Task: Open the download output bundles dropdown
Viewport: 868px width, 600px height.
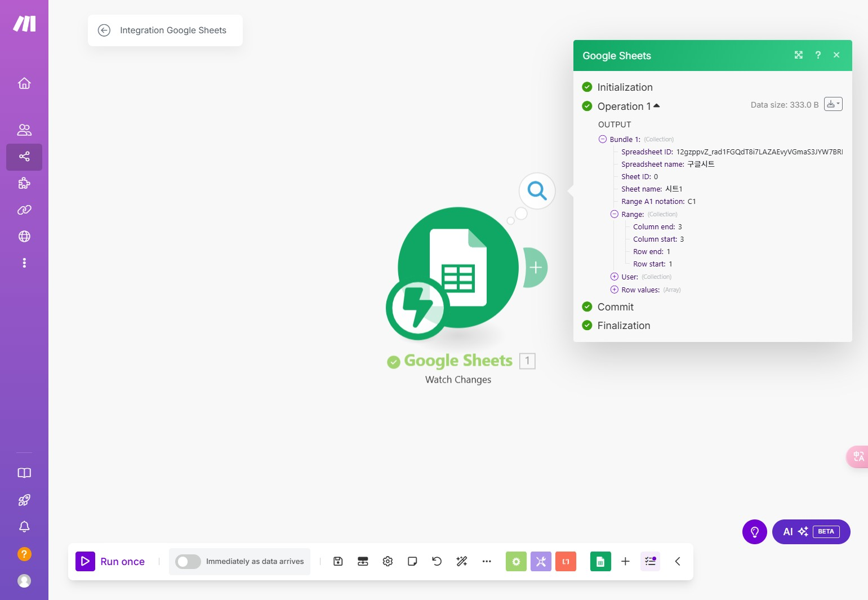Action: point(833,104)
